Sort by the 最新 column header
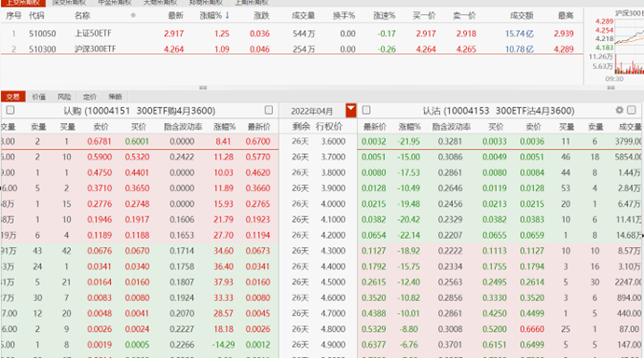Image resolution: width=644 pixels, height=358 pixels. 175,16
